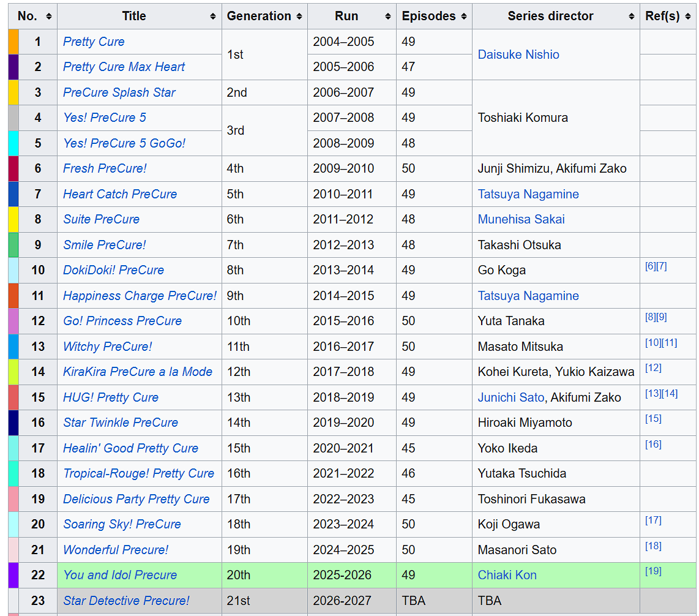Image resolution: width=699 pixels, height=616 pixels.
Task: Open Daisuke Nishio director link
Action: (x=518, y=54)
